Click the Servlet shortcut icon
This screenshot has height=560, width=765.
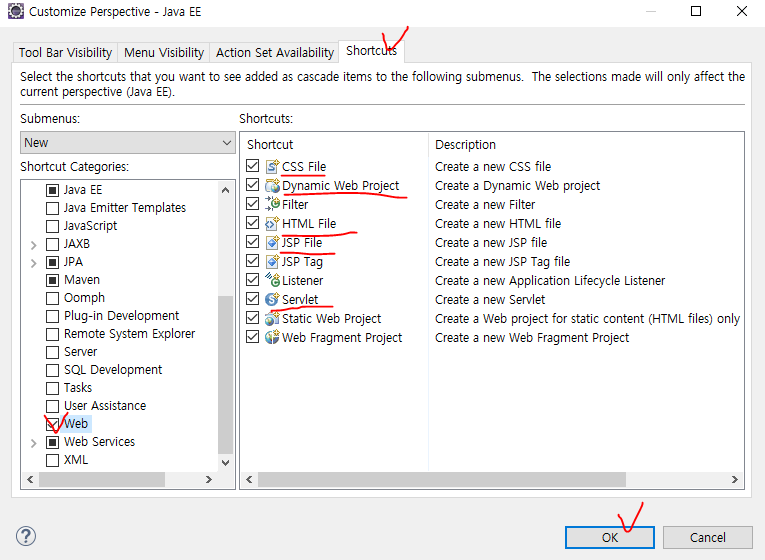[x=272, y=299]
